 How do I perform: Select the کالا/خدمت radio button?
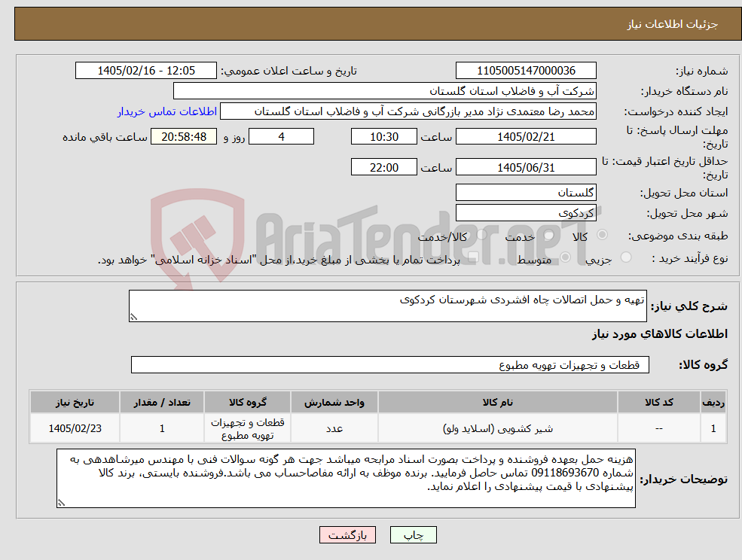pos(481,235)
